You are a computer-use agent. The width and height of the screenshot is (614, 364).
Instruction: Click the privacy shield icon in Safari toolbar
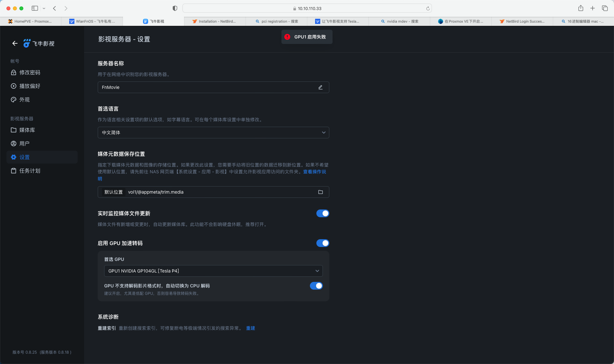pos(175,8)
